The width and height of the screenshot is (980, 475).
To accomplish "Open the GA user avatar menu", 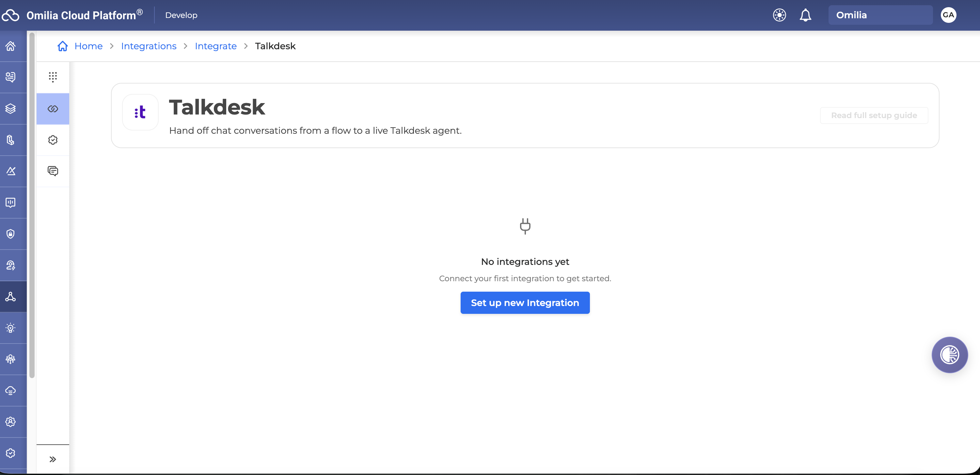I will point(948,15).
